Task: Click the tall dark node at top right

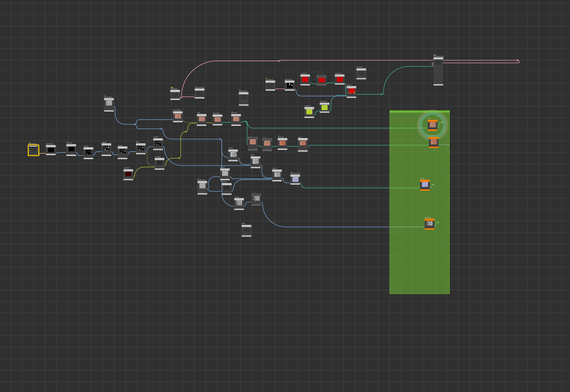Action: pos(438,71)
